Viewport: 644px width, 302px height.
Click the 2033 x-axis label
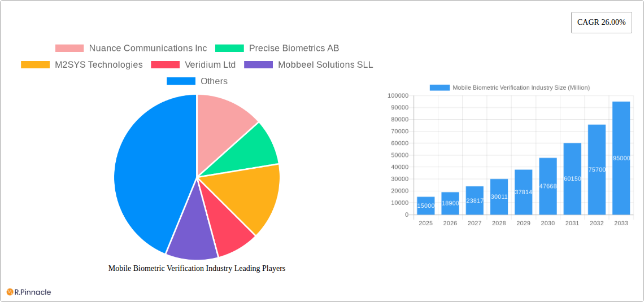(x=621, y=224)
